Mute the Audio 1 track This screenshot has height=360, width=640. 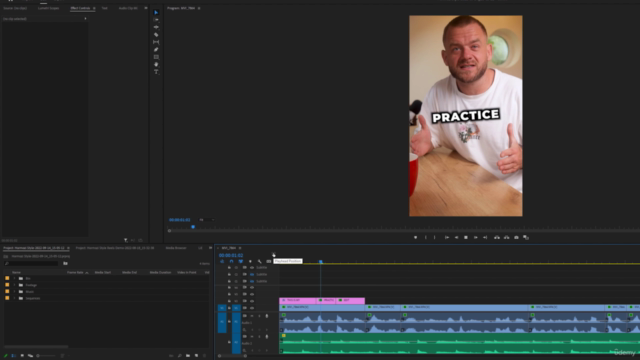[252, 316]
